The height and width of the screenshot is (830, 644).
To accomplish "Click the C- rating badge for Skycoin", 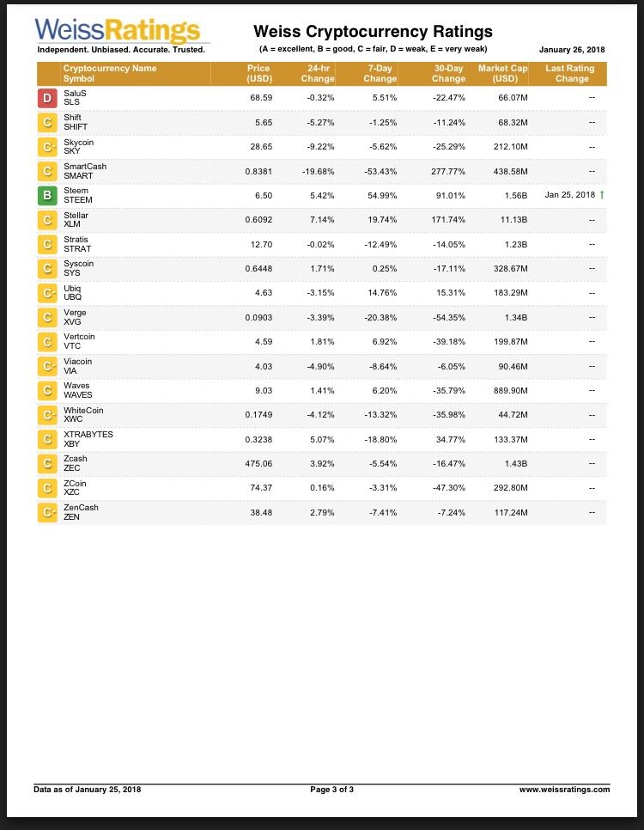I will pos(47,147).
